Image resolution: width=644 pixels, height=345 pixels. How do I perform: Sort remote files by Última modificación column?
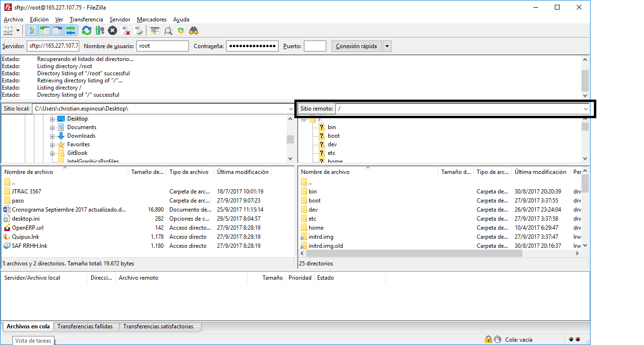pos(540,172)
